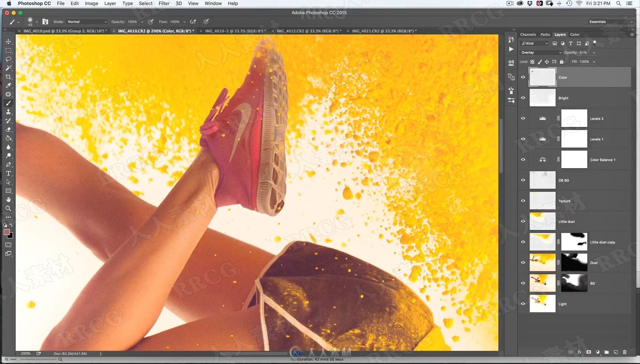Click the delete layer trash icon
The height and width of the screenshot is (364, 640).
624,352
